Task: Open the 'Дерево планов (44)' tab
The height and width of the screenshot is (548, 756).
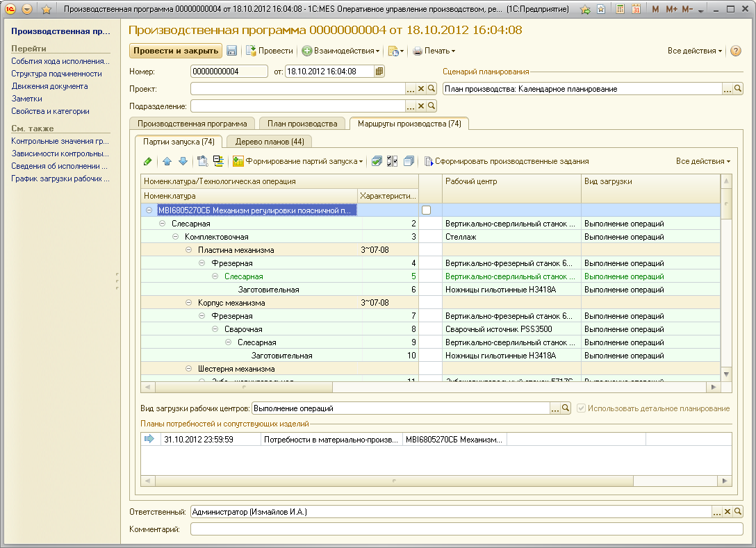Action: [270, 142]
